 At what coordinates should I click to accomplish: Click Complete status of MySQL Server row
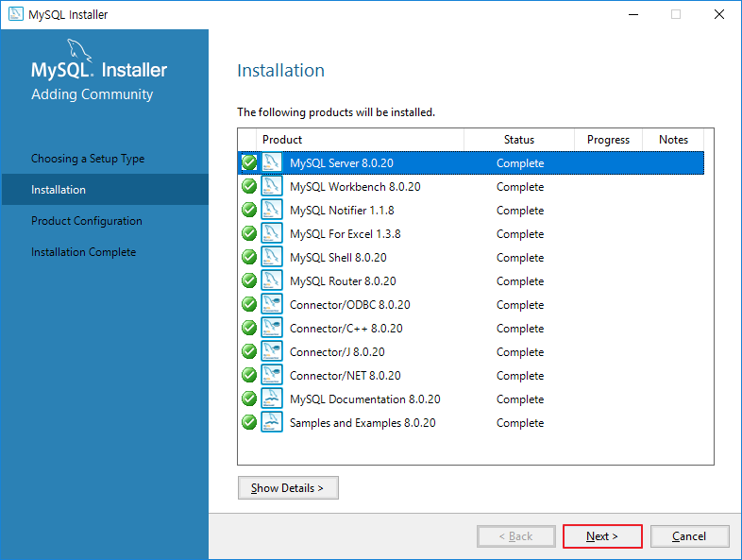[520, 163]
